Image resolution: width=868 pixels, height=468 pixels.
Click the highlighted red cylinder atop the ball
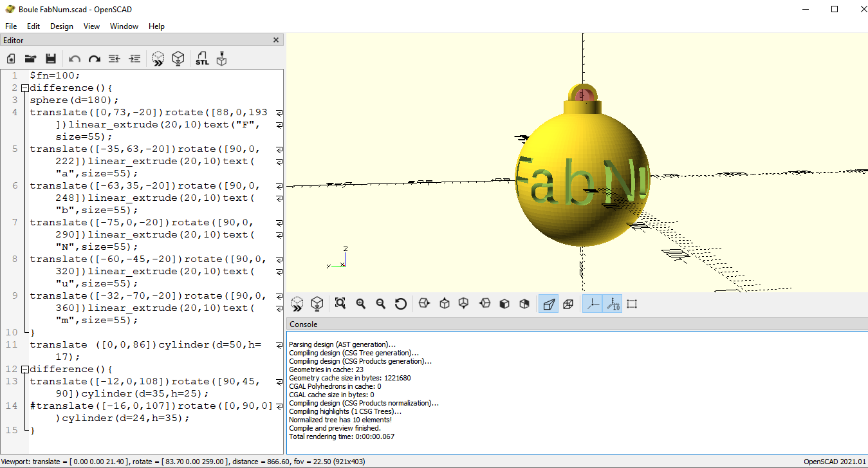582,95
